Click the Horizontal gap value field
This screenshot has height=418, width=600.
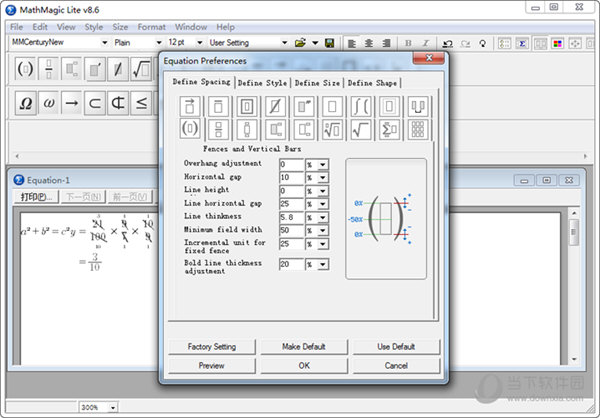pos(291,178)
